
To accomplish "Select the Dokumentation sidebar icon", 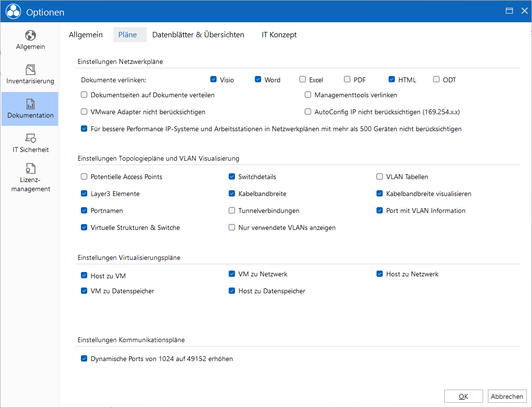I will pos(30,104).
